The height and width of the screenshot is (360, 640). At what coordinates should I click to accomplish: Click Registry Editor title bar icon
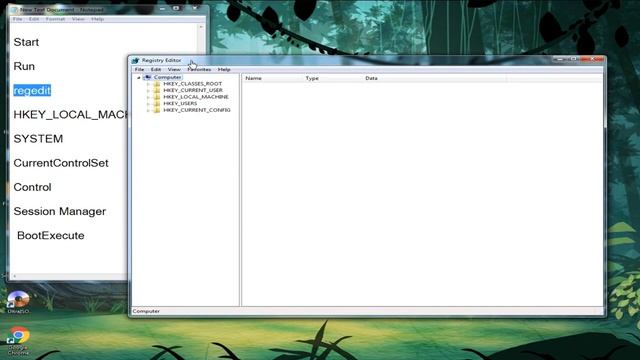[136, 60]
